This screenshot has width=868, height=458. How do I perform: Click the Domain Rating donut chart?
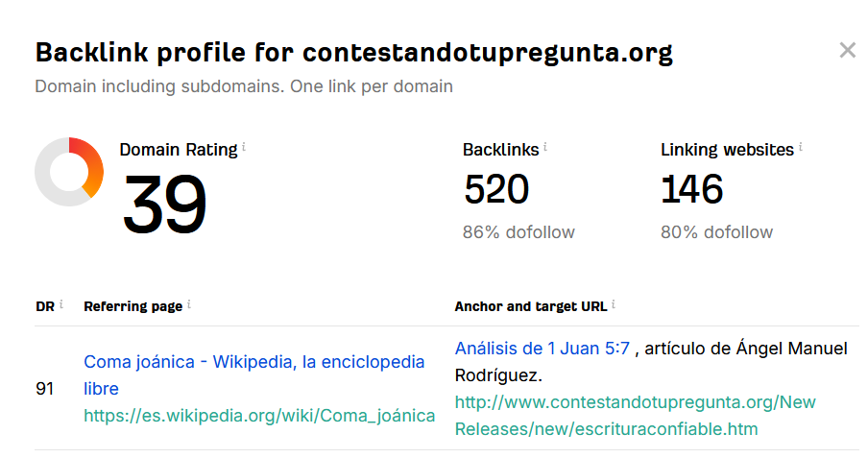(x=69, y=172)
